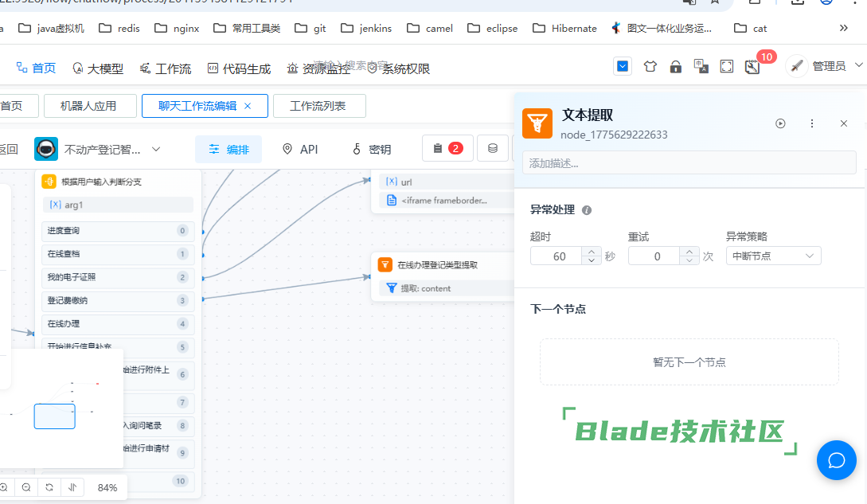Increase the 超时 timeout stepper value
The image size is (867, 504).
(x=592, y=252)
